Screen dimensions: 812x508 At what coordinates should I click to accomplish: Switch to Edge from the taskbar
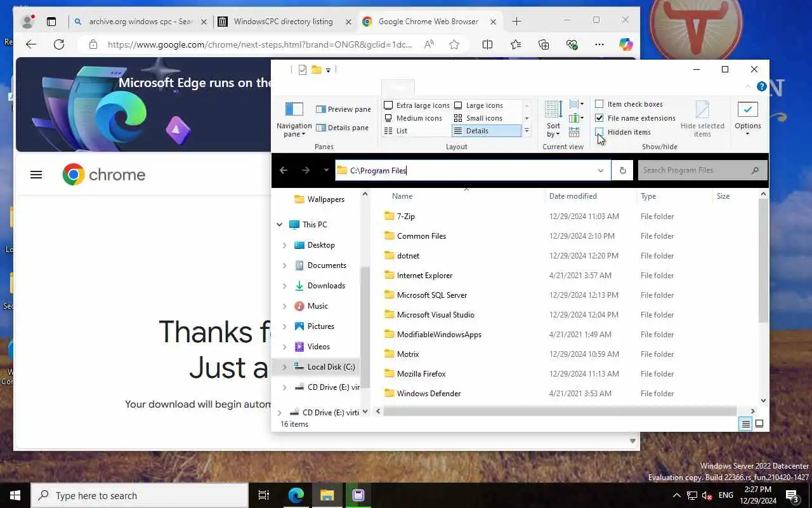pyautogui.click(x=296, y=495)
